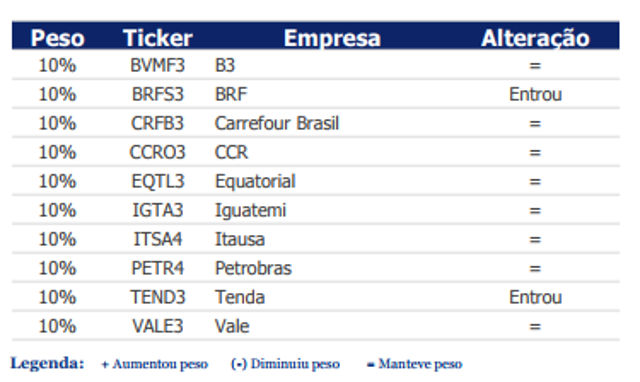Viewport: 640px width, 382px height.
Task: Click the Equatorial company name
Action: coord(255,182)
